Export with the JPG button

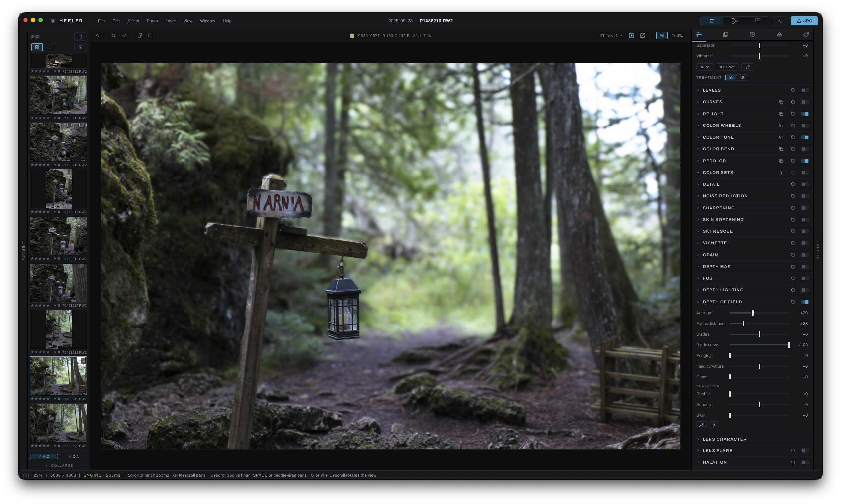coord(804,21)
